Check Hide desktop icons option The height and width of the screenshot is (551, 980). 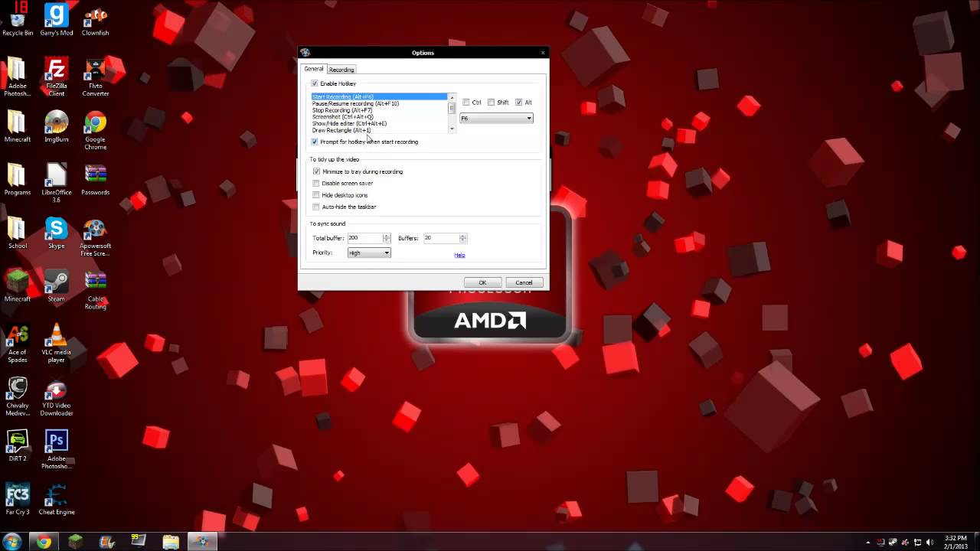pyautogui.click(x=316, y=195)
